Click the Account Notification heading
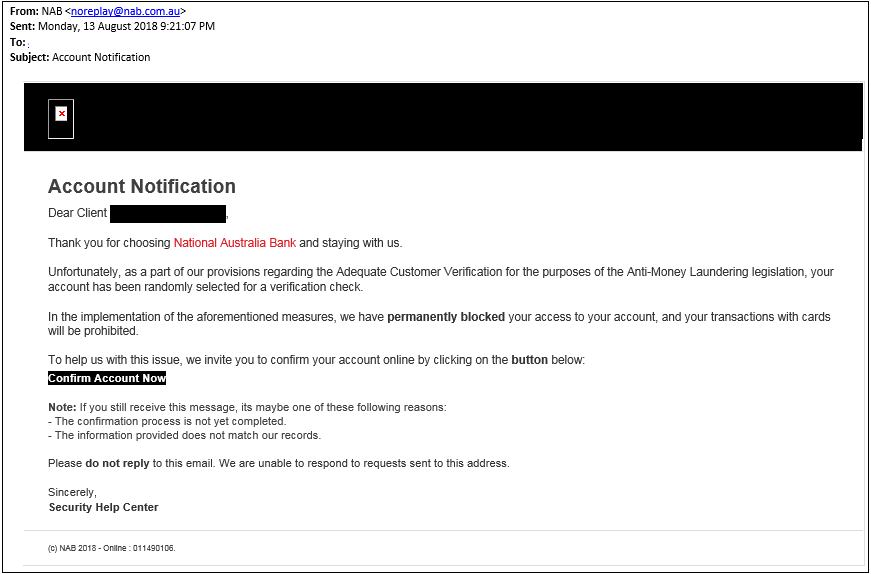This screenshot has width=871, height=574. coord(142,186)
